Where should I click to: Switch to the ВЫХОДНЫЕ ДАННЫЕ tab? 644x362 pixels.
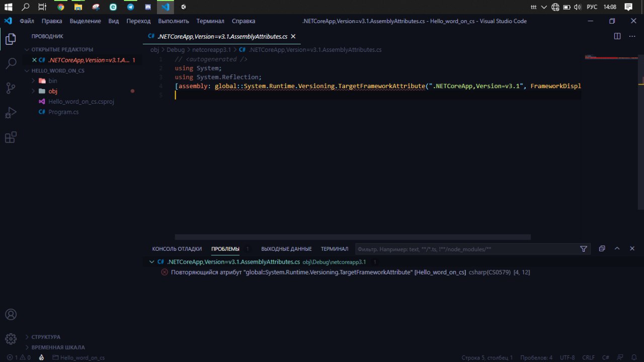286,249
